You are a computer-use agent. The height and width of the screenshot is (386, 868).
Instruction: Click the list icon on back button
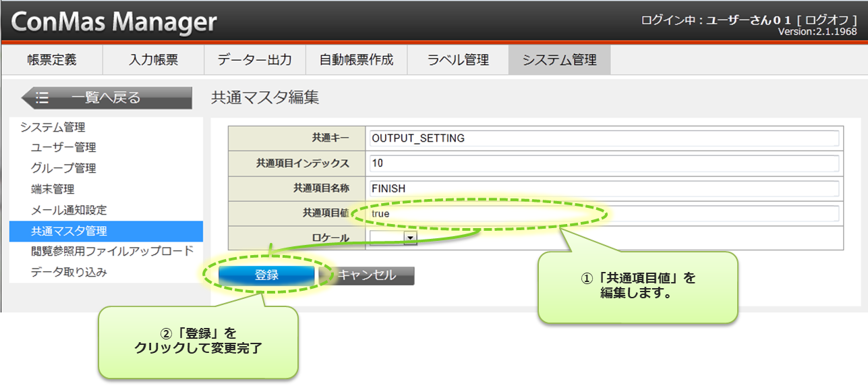click(42, 98)
